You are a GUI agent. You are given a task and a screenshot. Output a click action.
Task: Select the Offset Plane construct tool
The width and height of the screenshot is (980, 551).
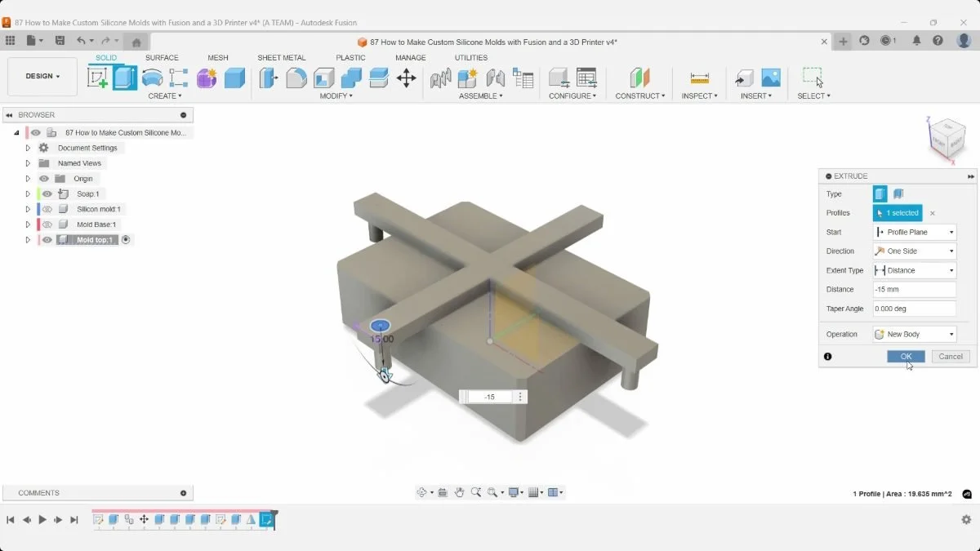[x=640, y=78]
